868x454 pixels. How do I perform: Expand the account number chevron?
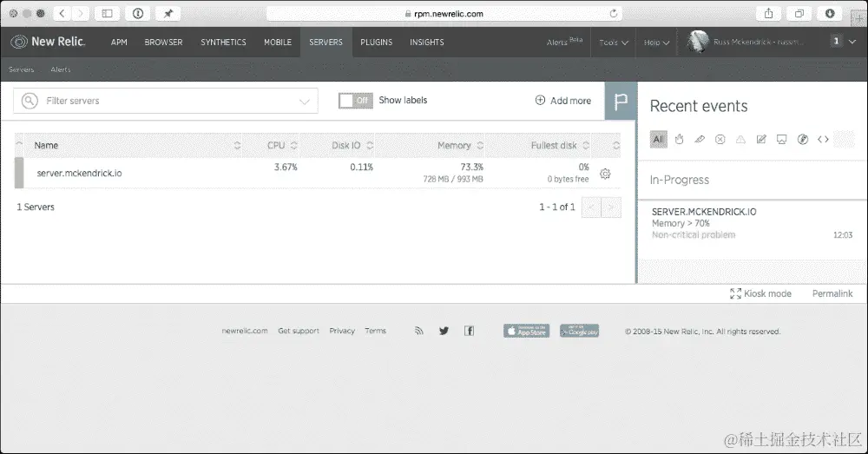click(x=852, y=42)
